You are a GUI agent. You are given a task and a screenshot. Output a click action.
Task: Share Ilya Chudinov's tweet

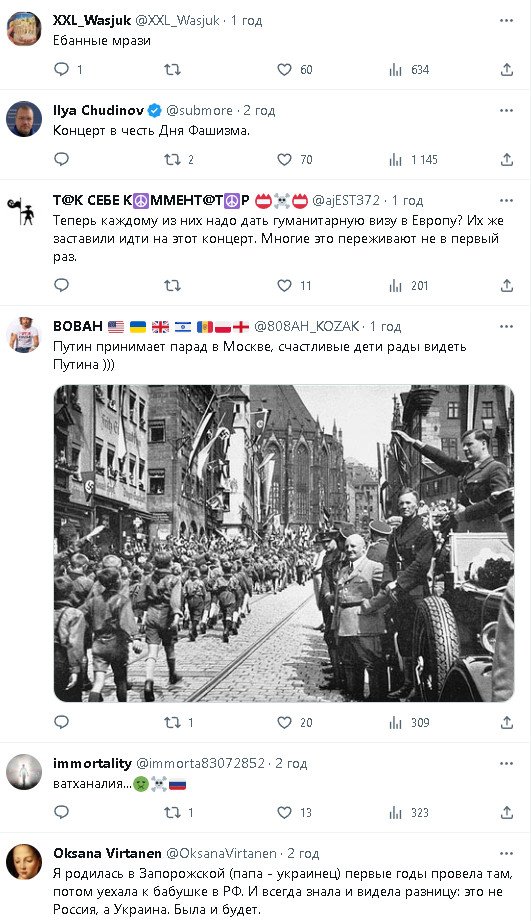click(506, 160)
